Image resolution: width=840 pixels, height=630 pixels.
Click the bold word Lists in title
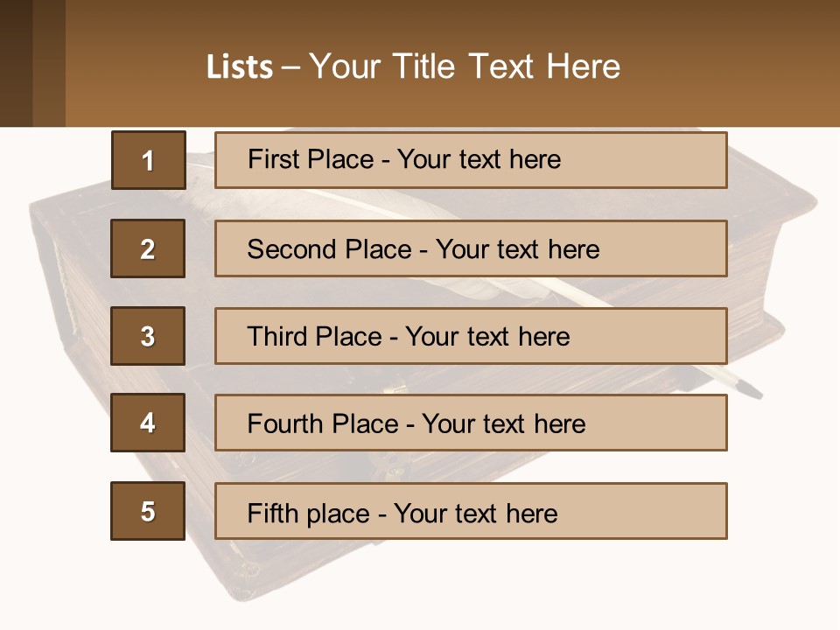tap(240, 67)
